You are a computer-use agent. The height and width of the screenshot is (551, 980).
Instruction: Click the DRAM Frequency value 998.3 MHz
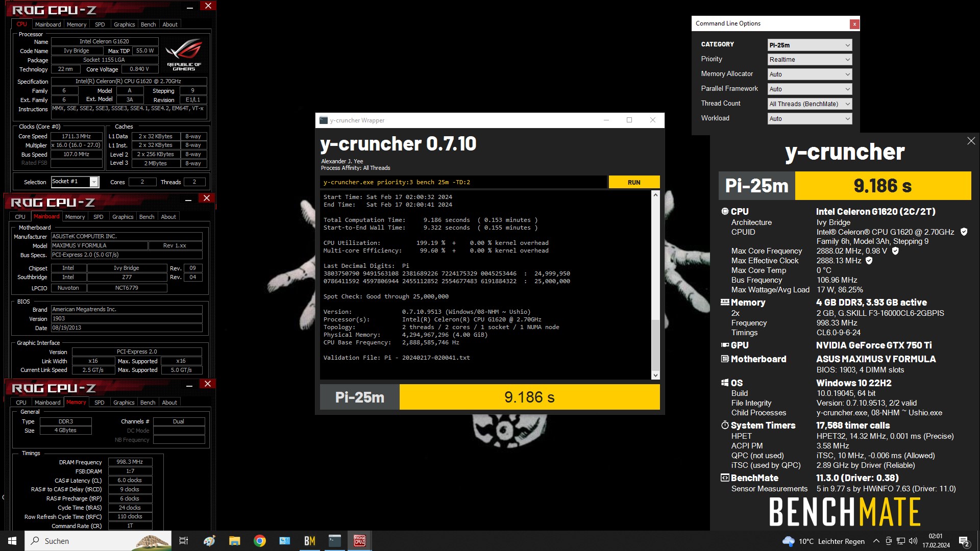click(130, 462)
